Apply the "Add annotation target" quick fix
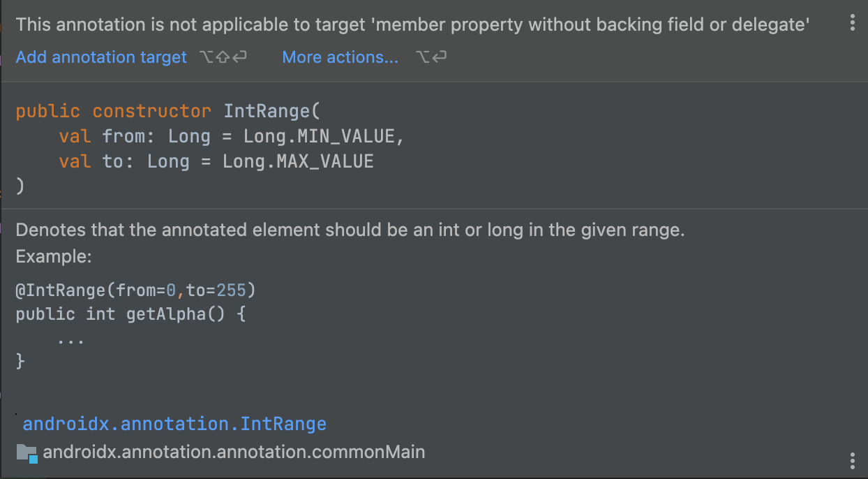This screenshot has width=868, height=479. click(x=101, y=57)
